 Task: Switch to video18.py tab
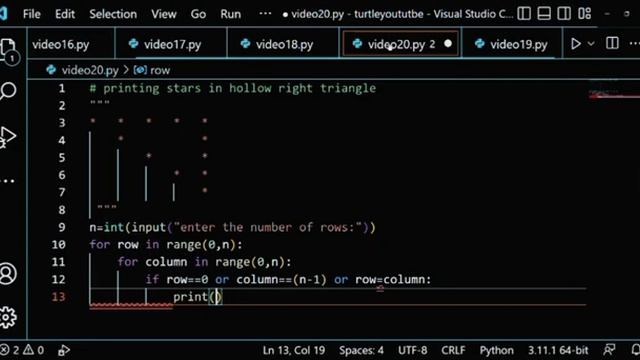coord(283,44)
